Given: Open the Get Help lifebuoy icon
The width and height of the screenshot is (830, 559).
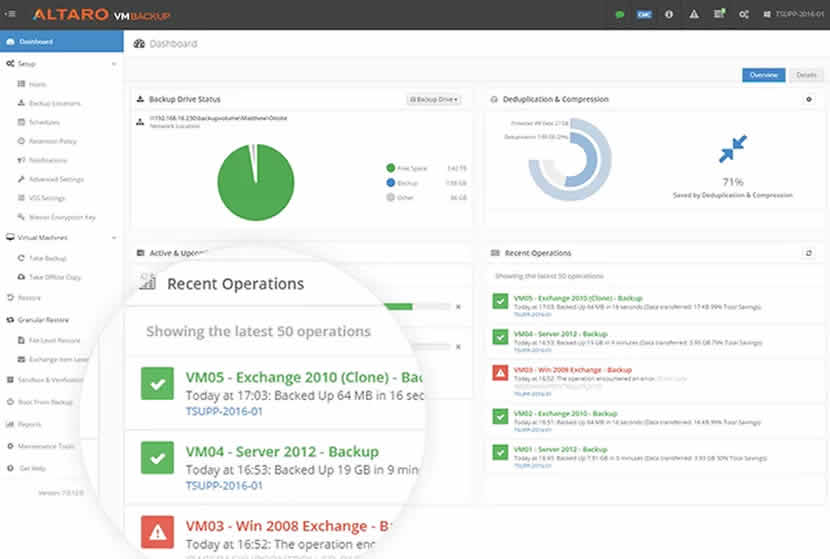Looking at the screenshot, I should [x=10, y=468].
